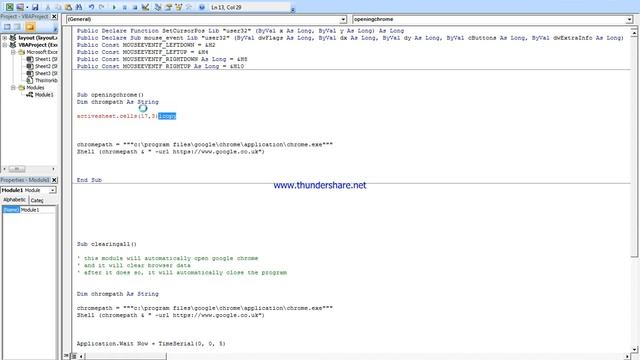
Task: Open the Module1 Module properties dropdown
Action: click(53, 190)
